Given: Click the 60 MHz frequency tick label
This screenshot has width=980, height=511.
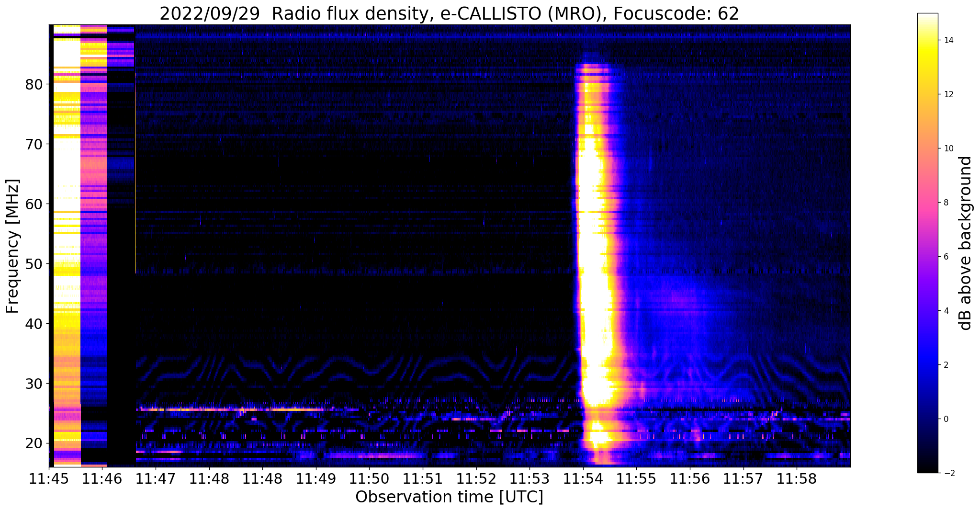Looking at the screenshot, I should [34, 204].
